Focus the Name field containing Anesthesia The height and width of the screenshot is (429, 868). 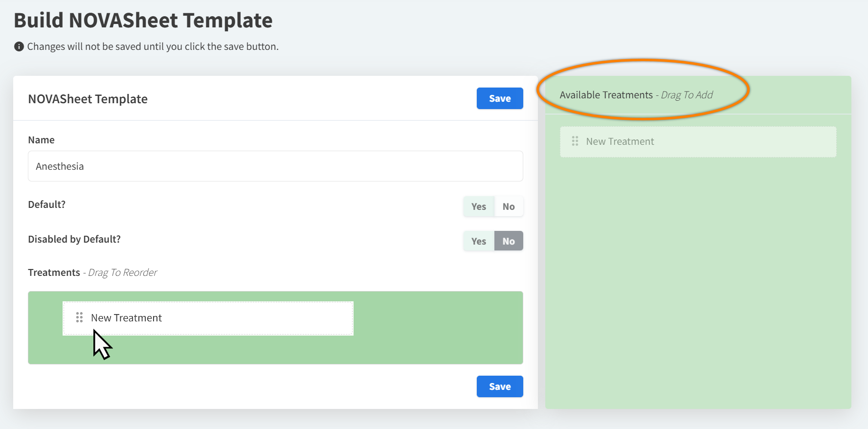275,166
